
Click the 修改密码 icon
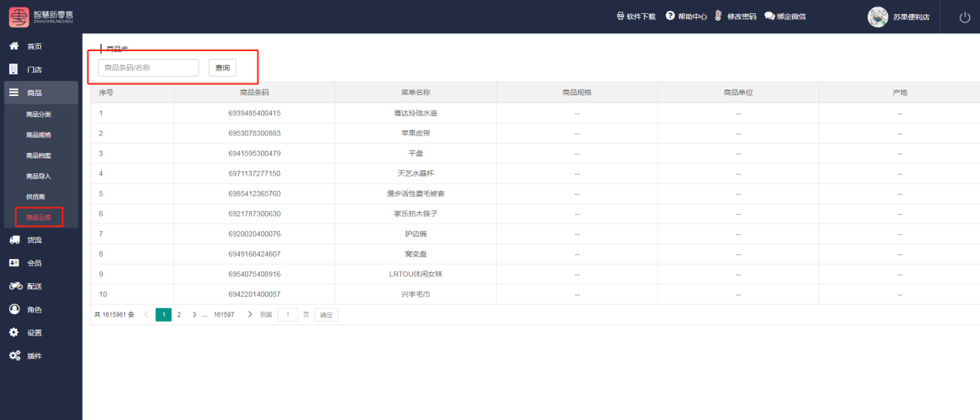[718, 16]
